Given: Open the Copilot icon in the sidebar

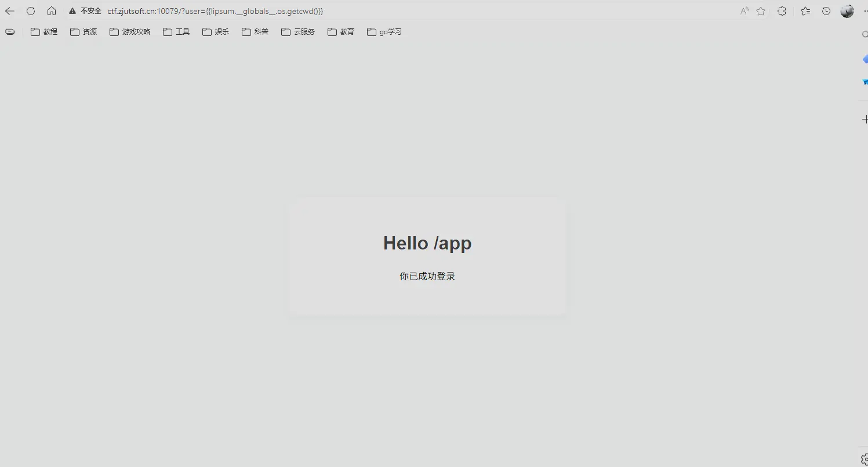Looking at the screenshot, I should pyautogui.click(x=865, y=59).
